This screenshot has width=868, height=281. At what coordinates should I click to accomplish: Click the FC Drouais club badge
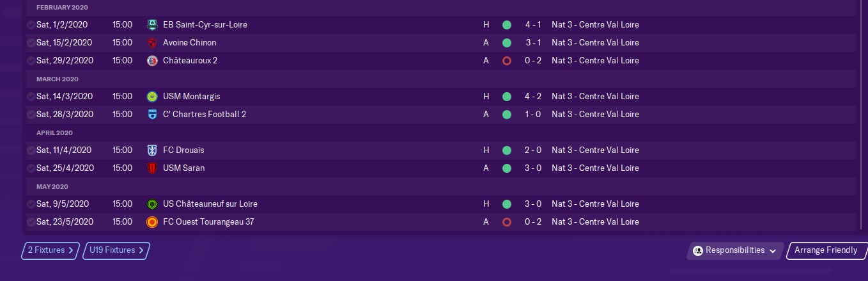point(152,150)
